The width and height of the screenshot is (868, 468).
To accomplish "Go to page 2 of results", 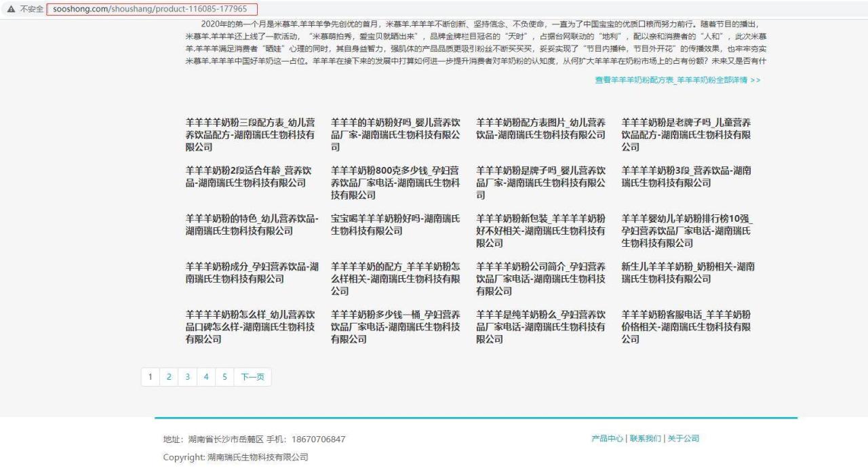I will 168,376.
